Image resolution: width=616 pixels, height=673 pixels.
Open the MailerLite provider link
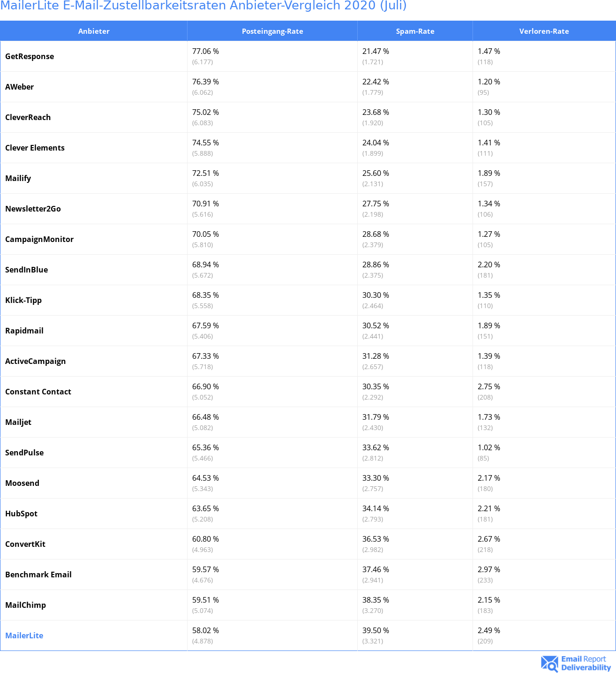(x=24, y=635)
